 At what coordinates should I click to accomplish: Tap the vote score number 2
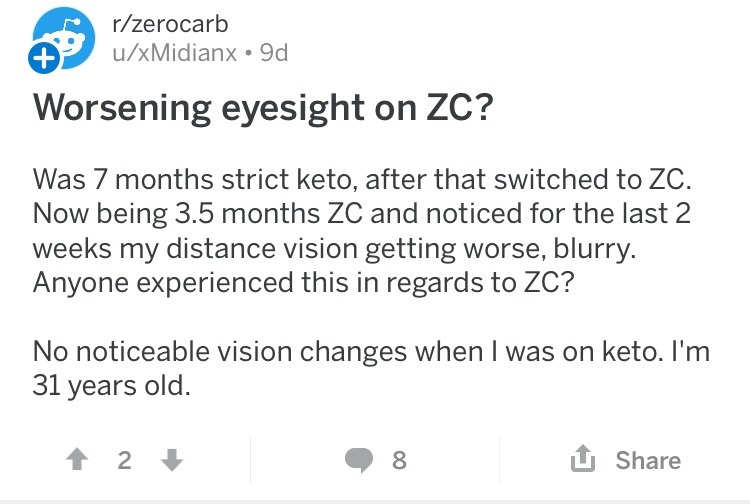[x=124, y=460]
